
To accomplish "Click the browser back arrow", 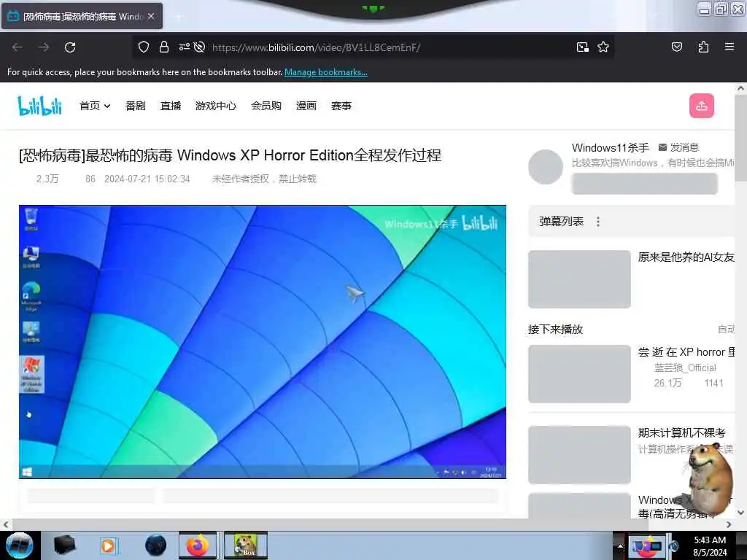I will click(18, 47).
